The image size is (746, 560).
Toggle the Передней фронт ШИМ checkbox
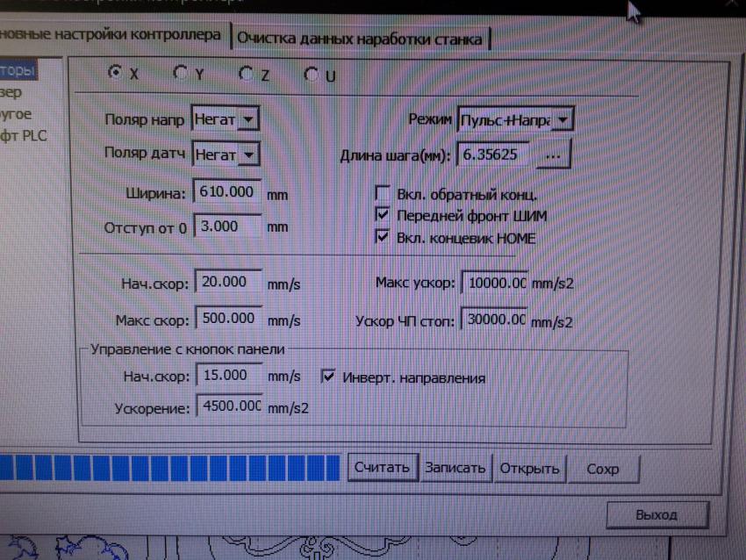pyautogui.click(x=382, y=215)
